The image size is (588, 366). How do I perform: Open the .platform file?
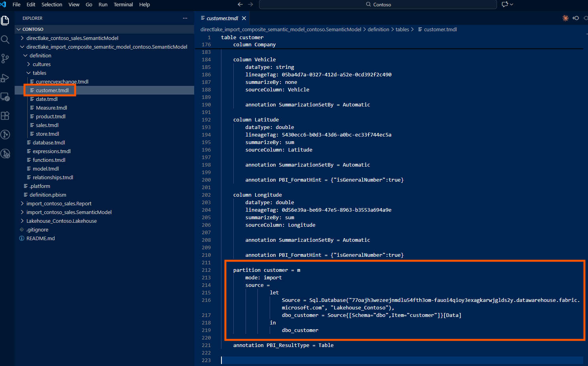tap(104, 186)
